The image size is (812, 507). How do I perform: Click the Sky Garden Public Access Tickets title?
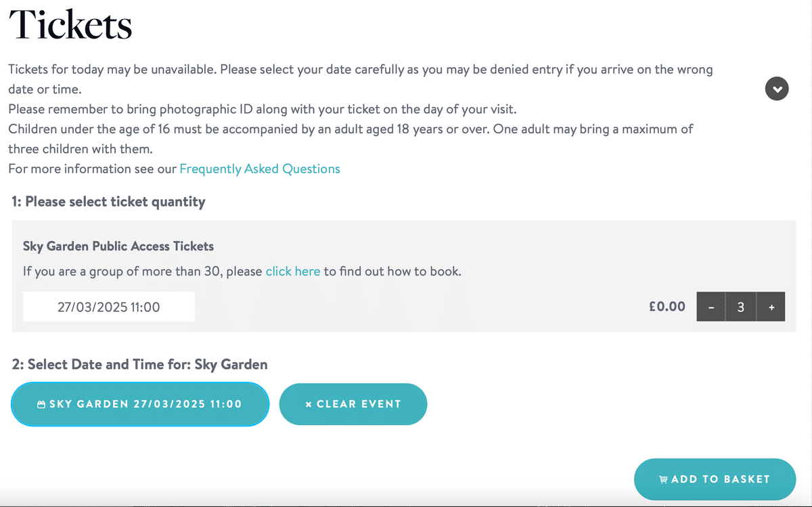pos(118,246)
